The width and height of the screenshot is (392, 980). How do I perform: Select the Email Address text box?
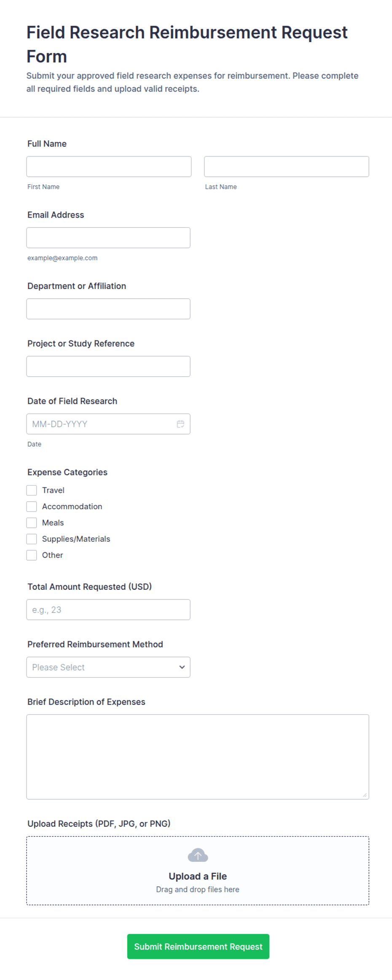coord(108,238)
